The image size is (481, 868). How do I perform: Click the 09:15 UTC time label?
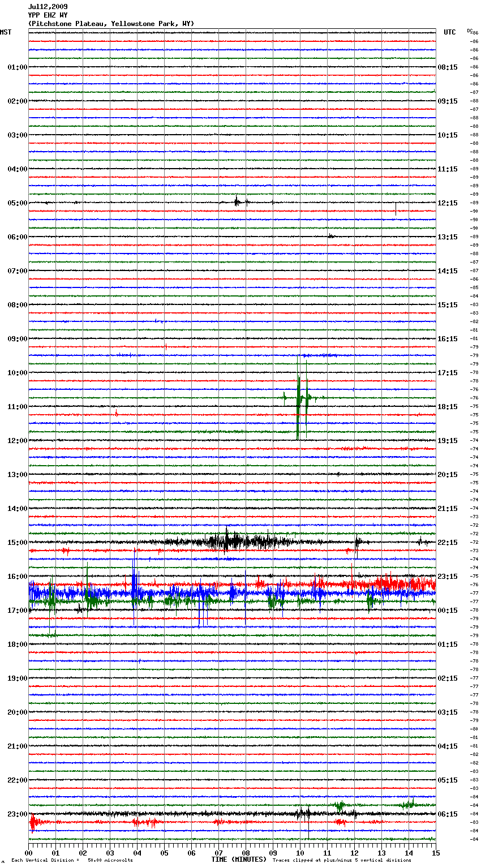coord(448,101)
